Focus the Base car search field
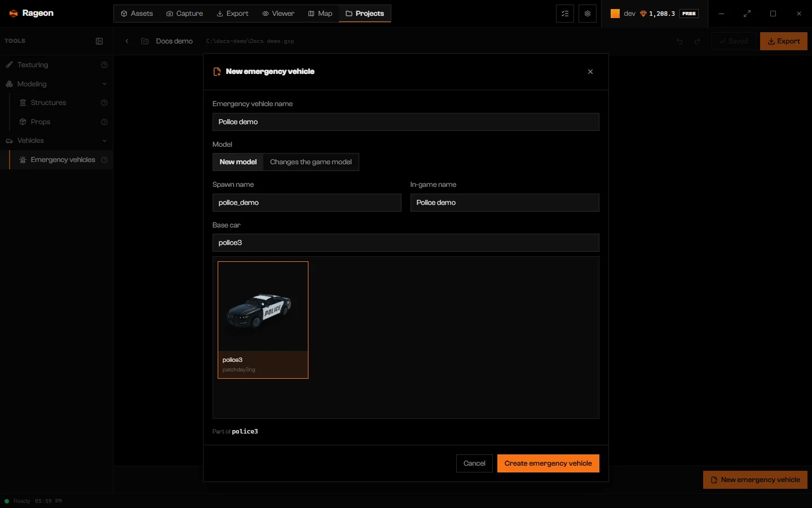 [406, 243]
